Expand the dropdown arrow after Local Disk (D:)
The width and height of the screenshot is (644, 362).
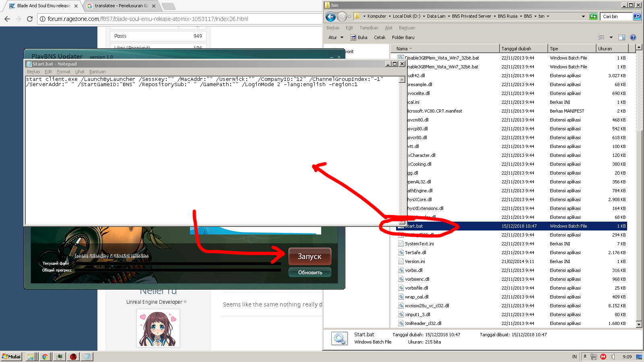point(424,16)
